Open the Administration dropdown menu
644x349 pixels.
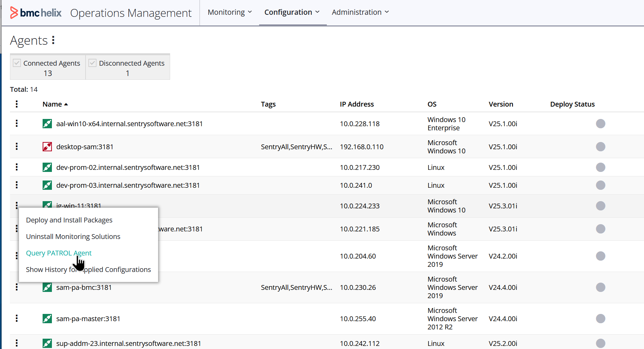(360, 12)
